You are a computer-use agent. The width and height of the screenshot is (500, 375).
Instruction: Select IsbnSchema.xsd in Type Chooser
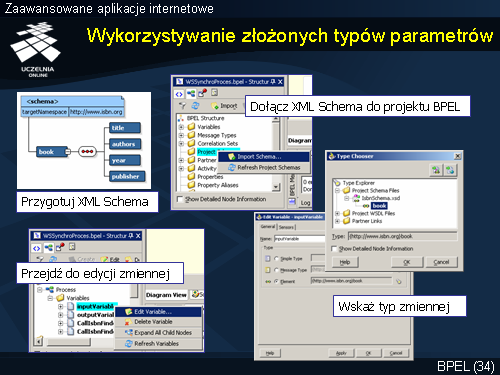377,198
